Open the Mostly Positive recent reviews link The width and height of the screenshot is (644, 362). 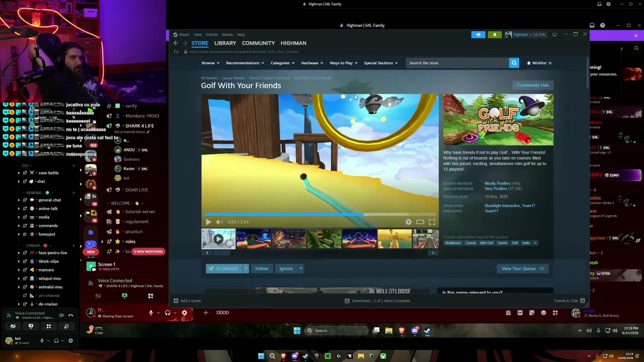(497, 184)
